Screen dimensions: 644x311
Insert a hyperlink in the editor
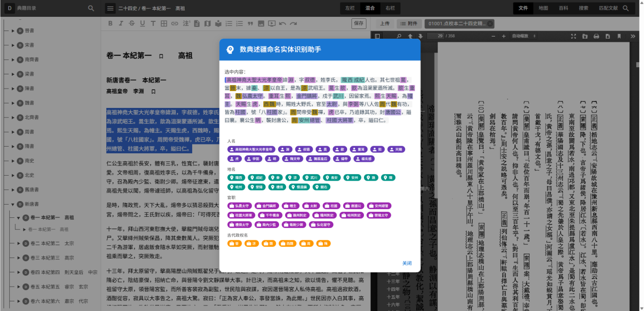tap(174, 23)
